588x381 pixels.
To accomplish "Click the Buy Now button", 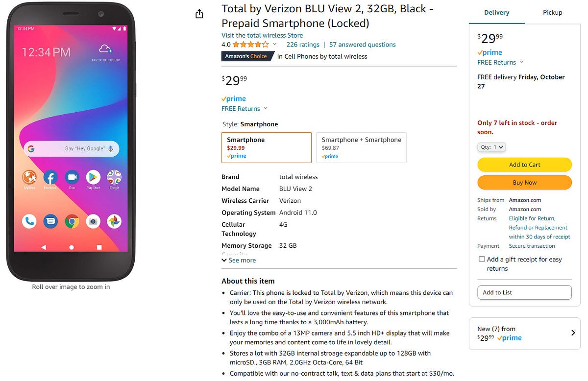I will point(524,182).
